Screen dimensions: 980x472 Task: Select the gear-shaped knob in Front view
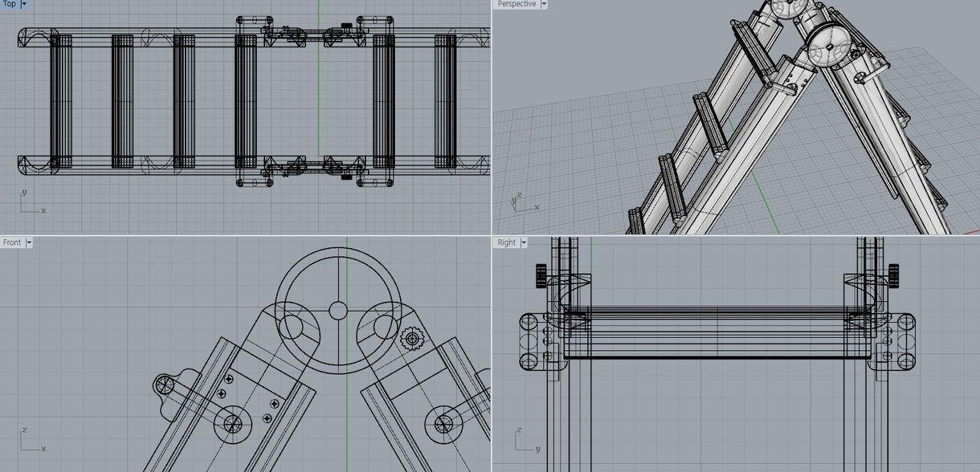(412, 339)
